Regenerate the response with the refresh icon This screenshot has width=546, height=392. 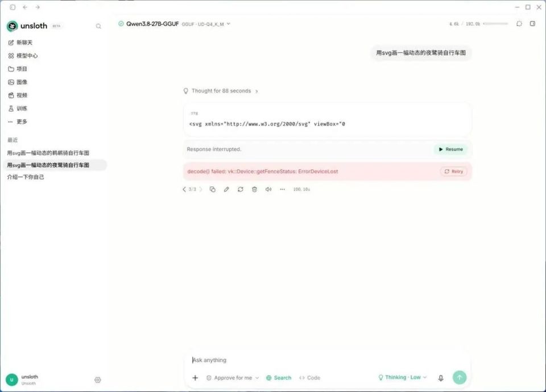point(240,189)
